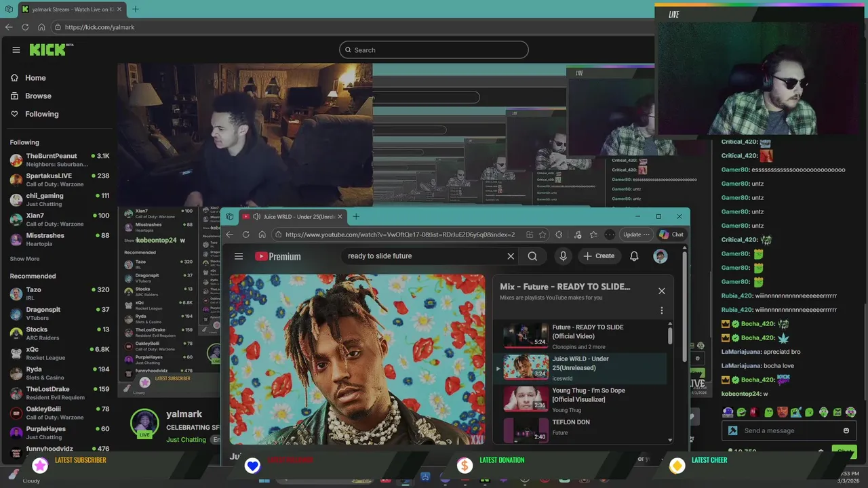Go back in the YouTube browser window
The width and height of the screenshot is (868, 488).
pos(229,235)
